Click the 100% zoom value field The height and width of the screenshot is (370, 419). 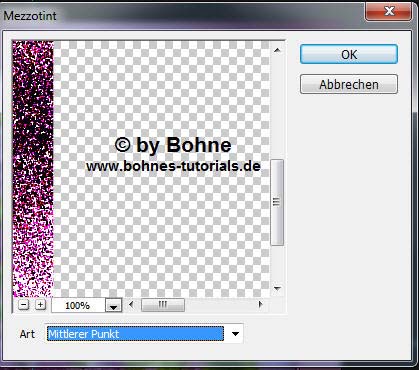coord(78,305)
